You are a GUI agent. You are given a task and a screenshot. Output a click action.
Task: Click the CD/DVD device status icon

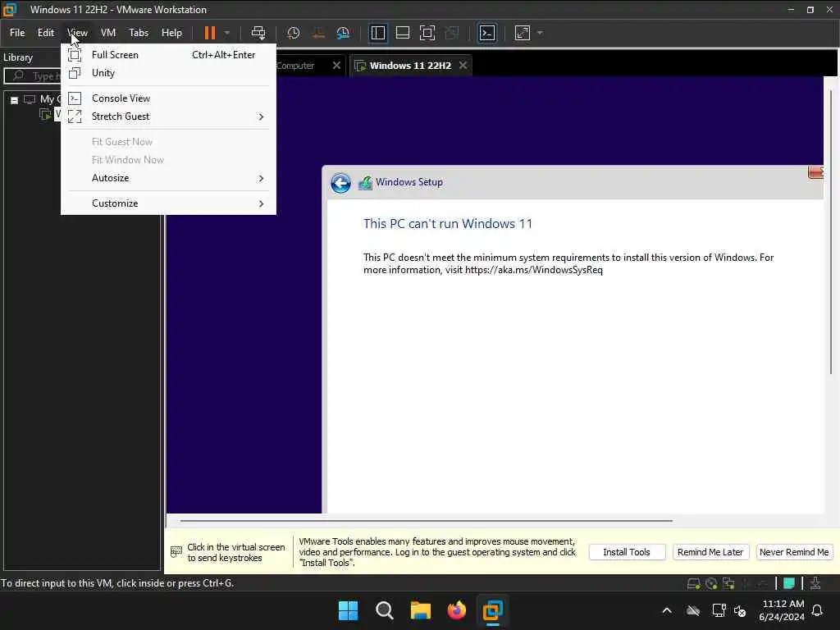(x=711, y=584)
